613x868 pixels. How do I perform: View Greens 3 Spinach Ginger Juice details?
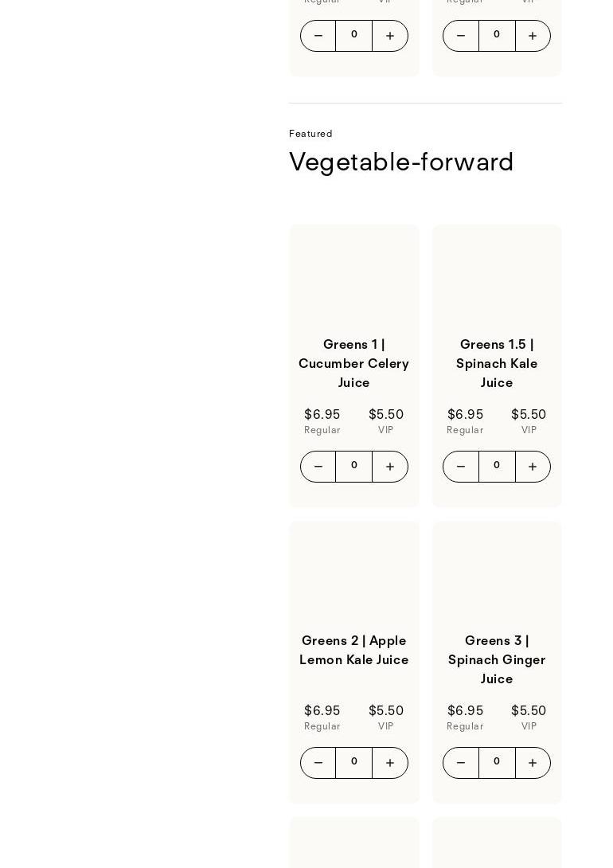[x=497, y=660]
